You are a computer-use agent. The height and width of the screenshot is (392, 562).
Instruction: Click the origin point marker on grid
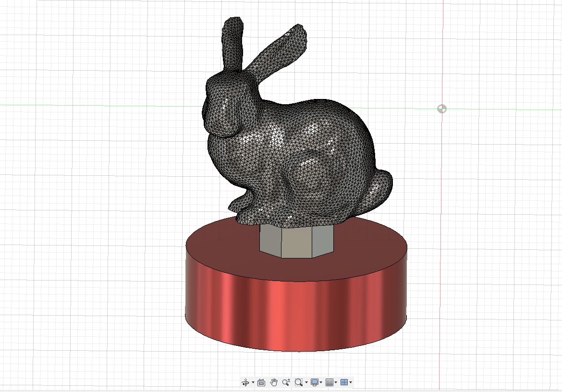(442, 109)
